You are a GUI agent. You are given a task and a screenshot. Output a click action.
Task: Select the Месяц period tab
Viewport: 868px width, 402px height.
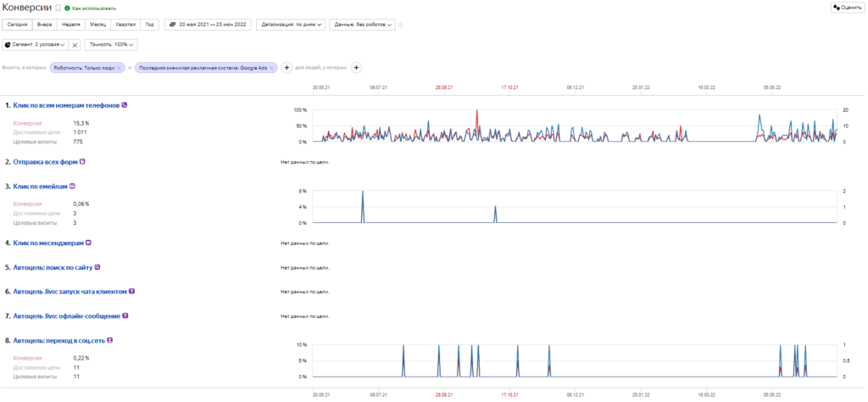[98, 25]
